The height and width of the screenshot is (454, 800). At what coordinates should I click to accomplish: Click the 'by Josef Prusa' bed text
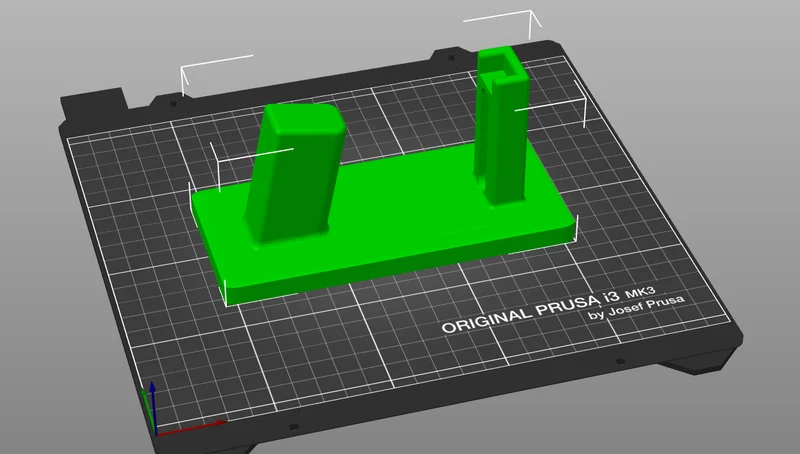tap(636, 307)
